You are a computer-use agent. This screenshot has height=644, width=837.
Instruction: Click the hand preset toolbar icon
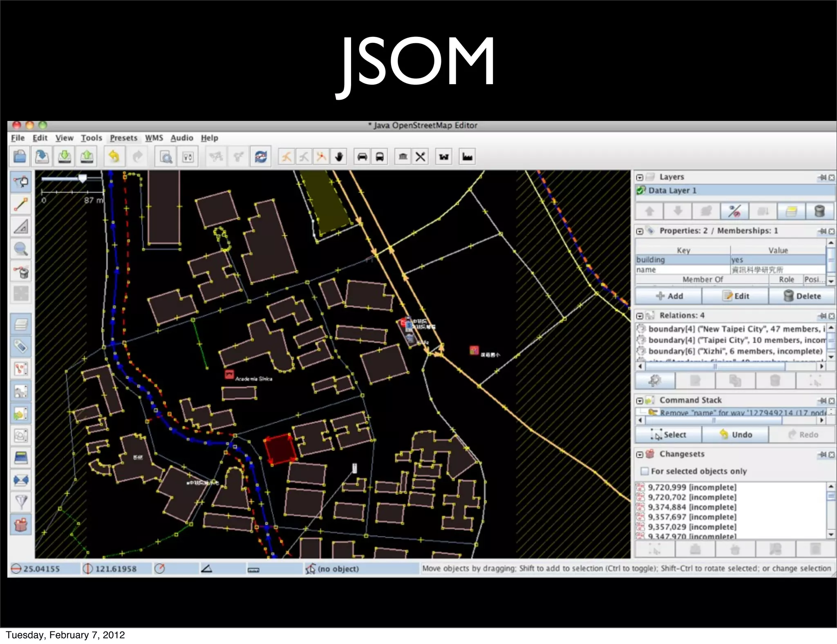pos(339,157)
